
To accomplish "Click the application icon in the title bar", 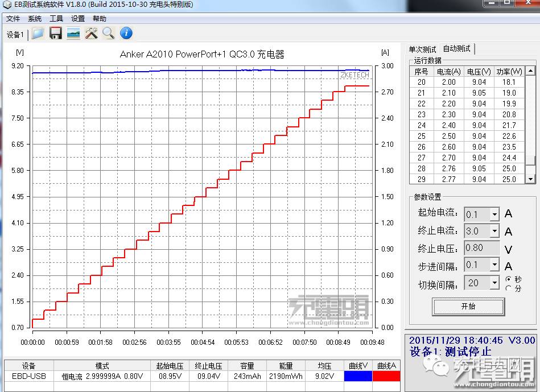I will point(7,5).
